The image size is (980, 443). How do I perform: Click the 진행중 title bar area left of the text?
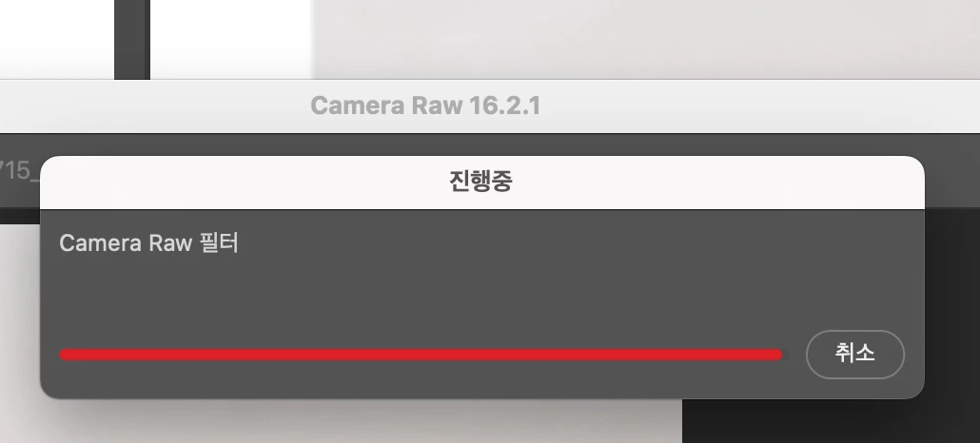click(245, 182)
